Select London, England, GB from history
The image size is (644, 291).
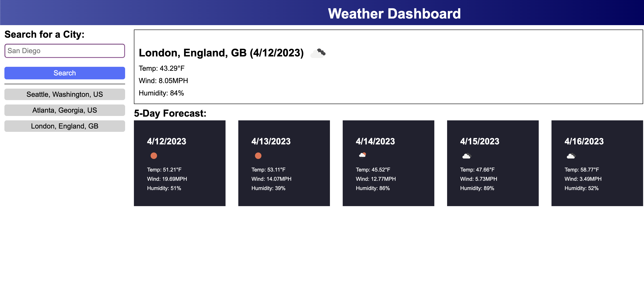point(65,126)
